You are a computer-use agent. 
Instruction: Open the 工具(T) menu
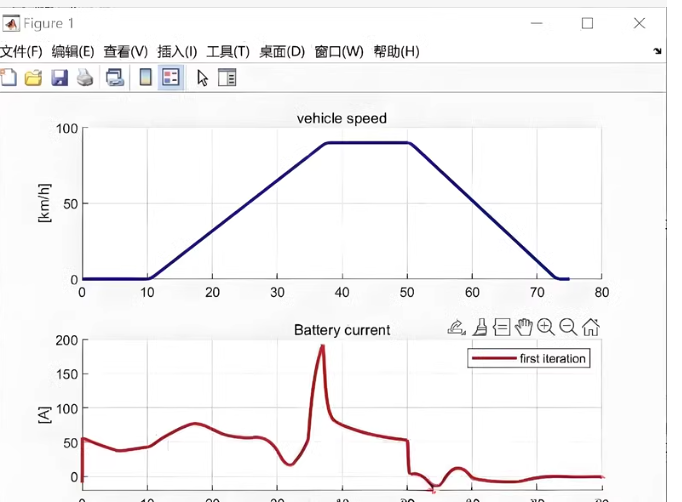[228, 52]
